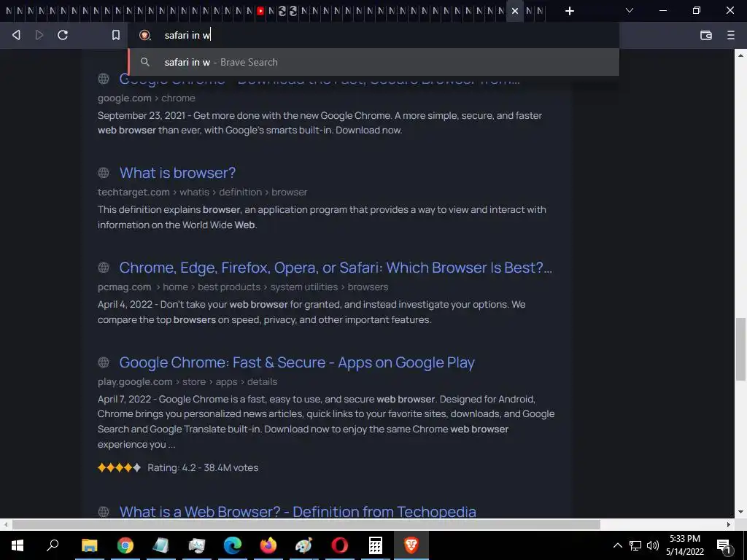
Task: Click globe favicon beside 'What is browser?'
Action: tap(104, 172)
